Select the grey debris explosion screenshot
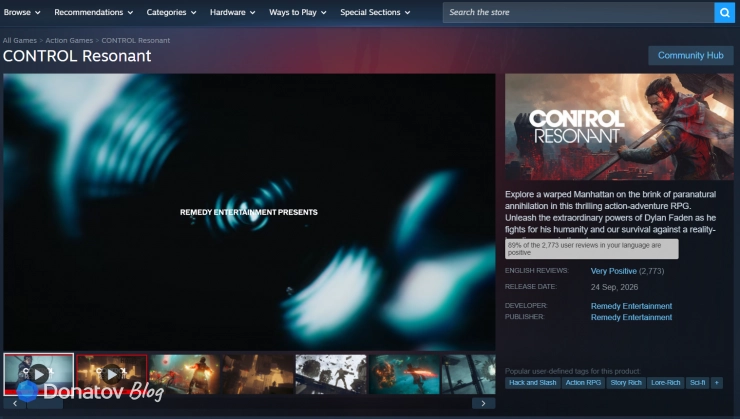 click(x=331, y=374)
